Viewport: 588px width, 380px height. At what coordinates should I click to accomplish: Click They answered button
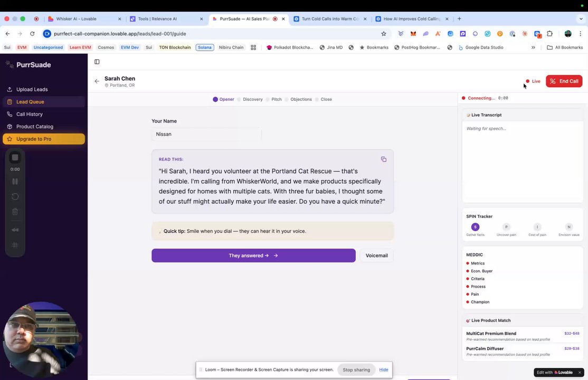pos(253,255)
